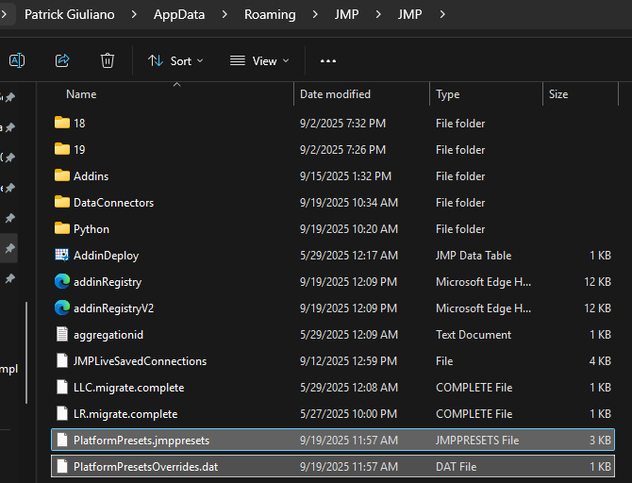
Task: Click the PlatformPresetsOverrides.dat file icon
Action: click(62, 466)
